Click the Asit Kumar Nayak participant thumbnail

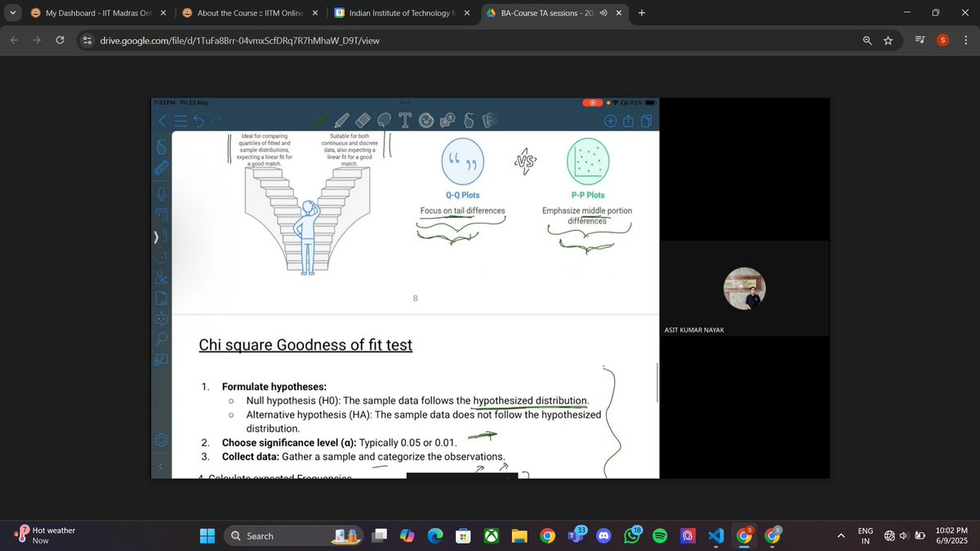pyautogui.click(x=743, y=288)
